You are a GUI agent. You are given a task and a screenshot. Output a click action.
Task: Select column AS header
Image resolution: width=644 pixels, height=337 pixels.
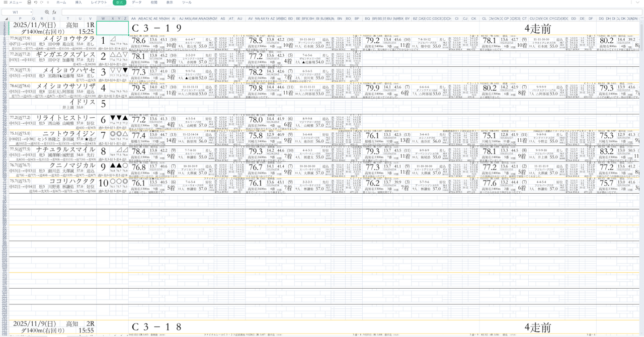click(223, 19)
